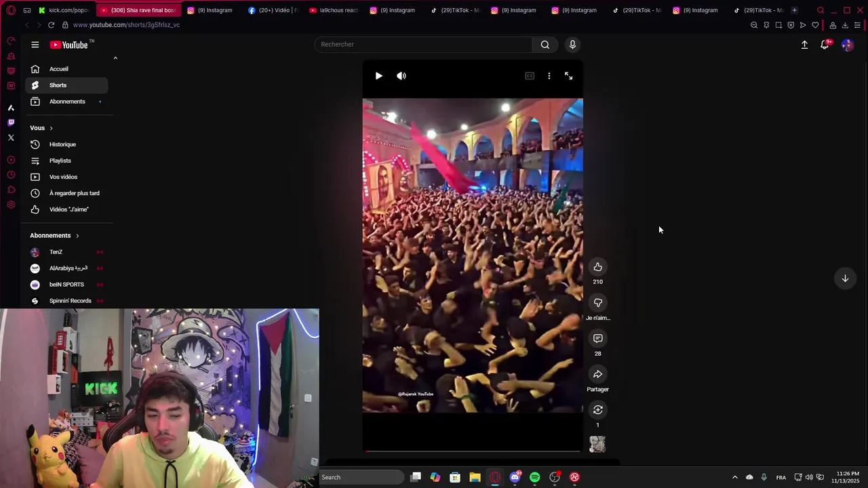Open Opera sidebar extensions cube icon
868x488 pixels.
pyautogui.click(x=11, y=190)
